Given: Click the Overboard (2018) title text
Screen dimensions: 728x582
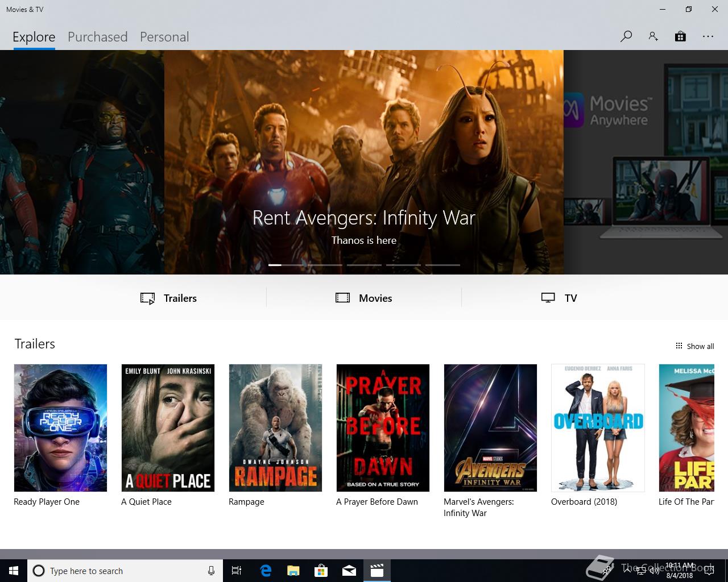Looking at the screenshot, I should coord(584,502).
